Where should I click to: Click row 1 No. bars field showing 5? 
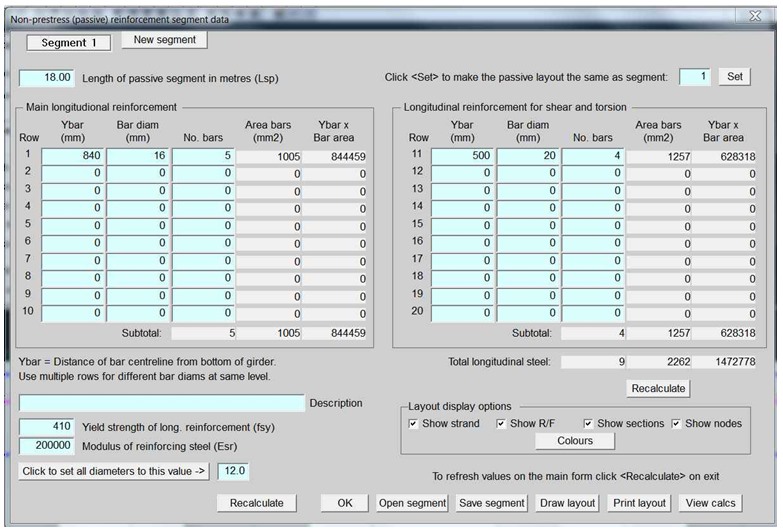pyautogui.click(x=203, y=156)
